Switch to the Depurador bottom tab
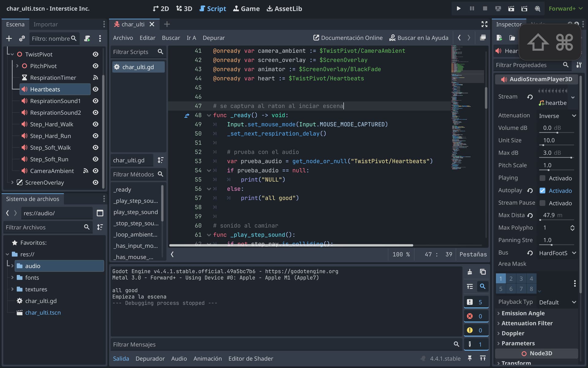Screen dimensions: 588x368 pyautogui.click(x=150, y=358)
